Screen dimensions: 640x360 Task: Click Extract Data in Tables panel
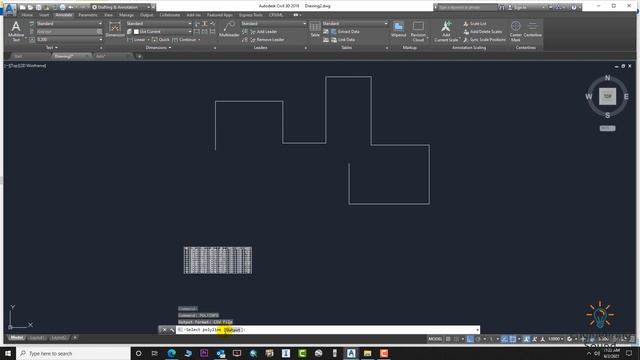point(345,31)
